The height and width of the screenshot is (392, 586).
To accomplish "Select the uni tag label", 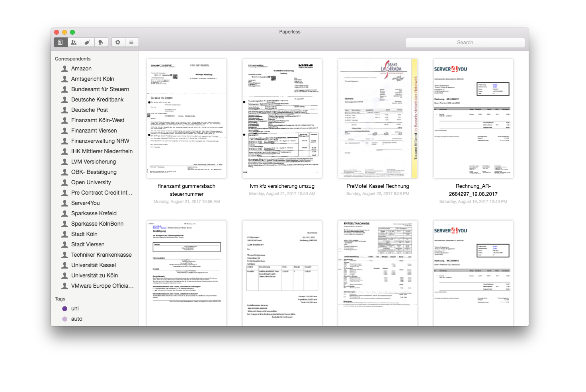I will 75,308.
